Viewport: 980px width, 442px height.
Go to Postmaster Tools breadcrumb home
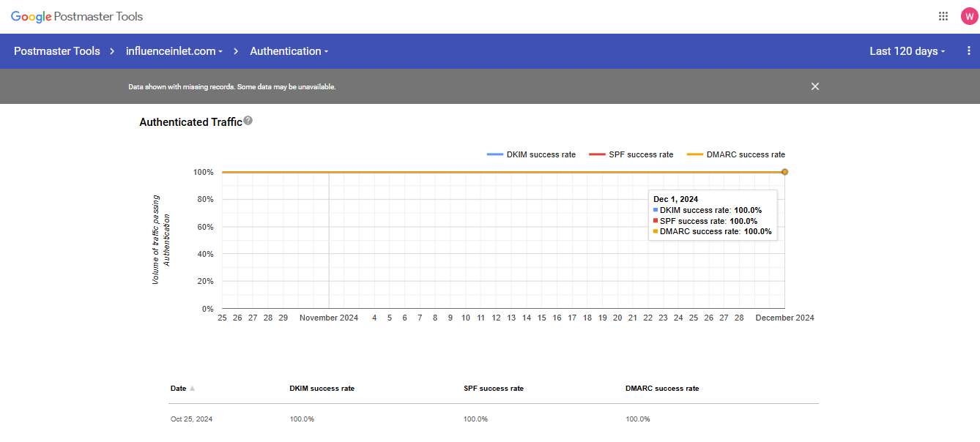57,51
